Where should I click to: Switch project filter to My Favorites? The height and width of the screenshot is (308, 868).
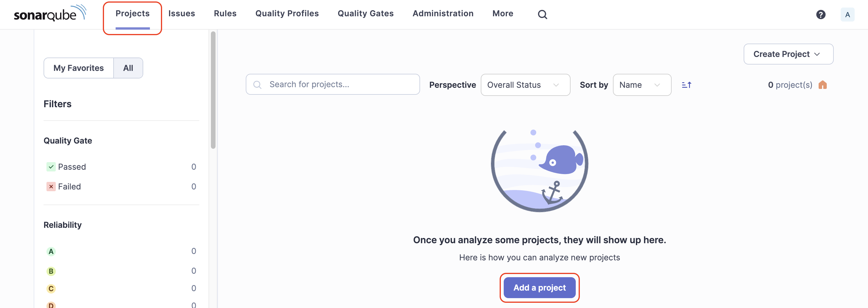pos(78,68)
